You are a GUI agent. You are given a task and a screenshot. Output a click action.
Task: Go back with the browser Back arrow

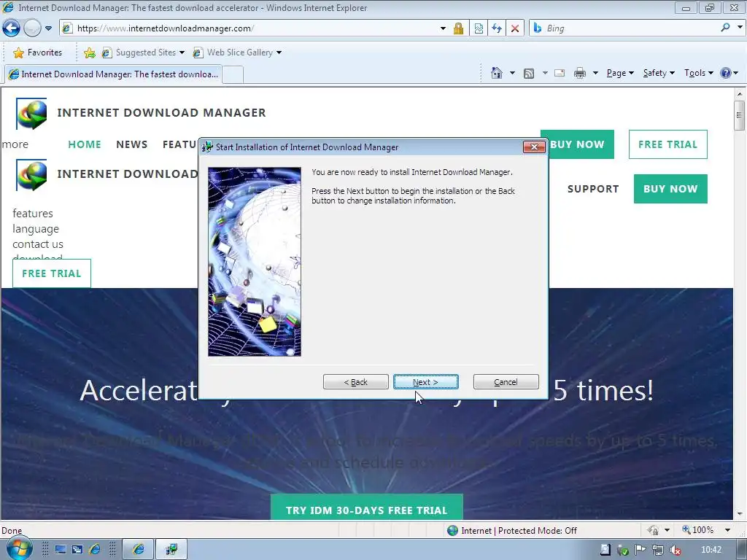click(x=11, y=28)
